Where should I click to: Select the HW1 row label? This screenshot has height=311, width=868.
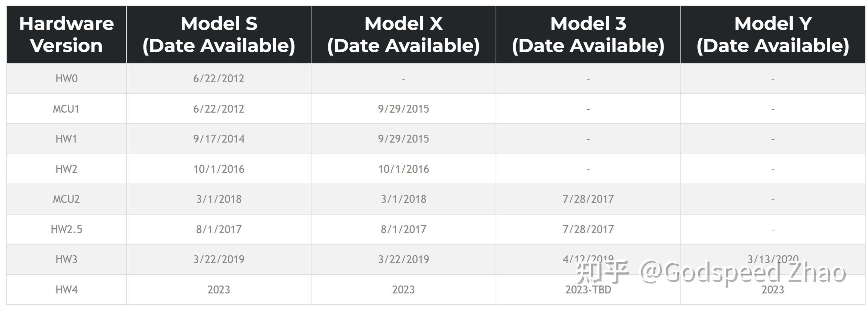point(66,139)
